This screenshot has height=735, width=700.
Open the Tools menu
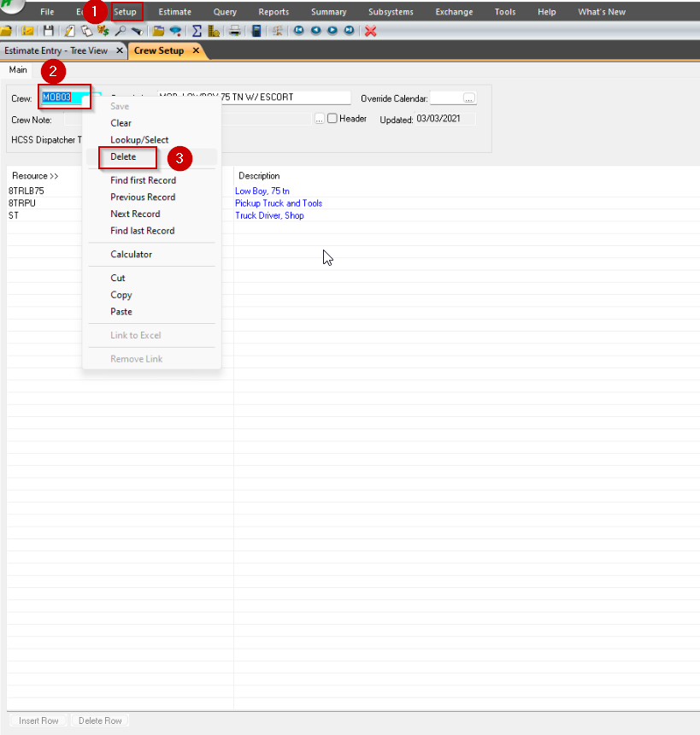click(x=505, y=12)
